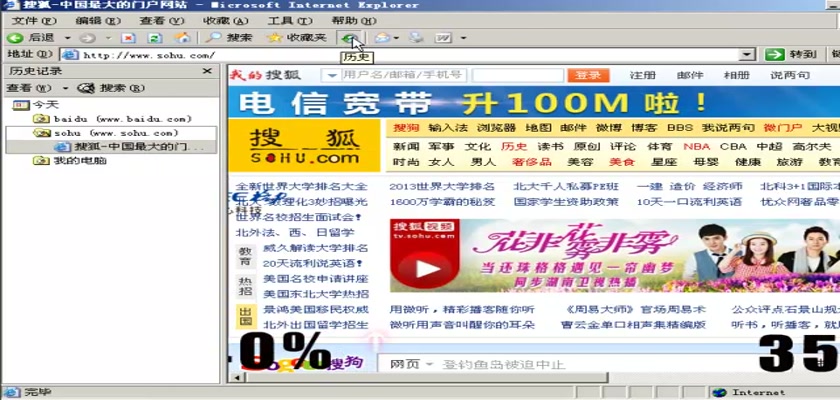Click the 说两句 link in the Sohu top bar
840x400 pixels.
tap(790, 75)
